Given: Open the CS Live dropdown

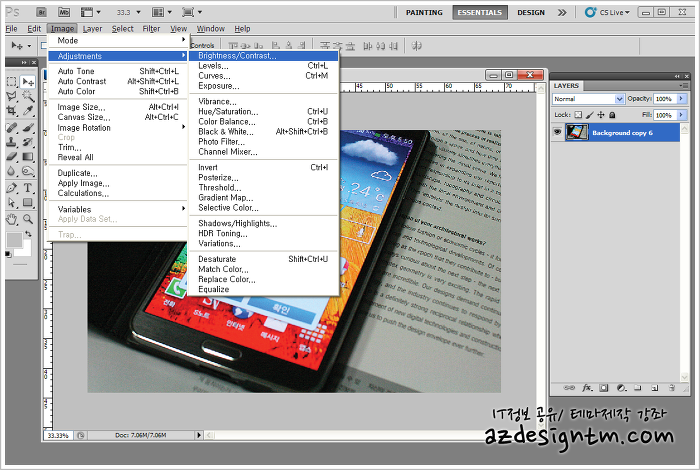Looking at the screenshot, I should 608,12.
